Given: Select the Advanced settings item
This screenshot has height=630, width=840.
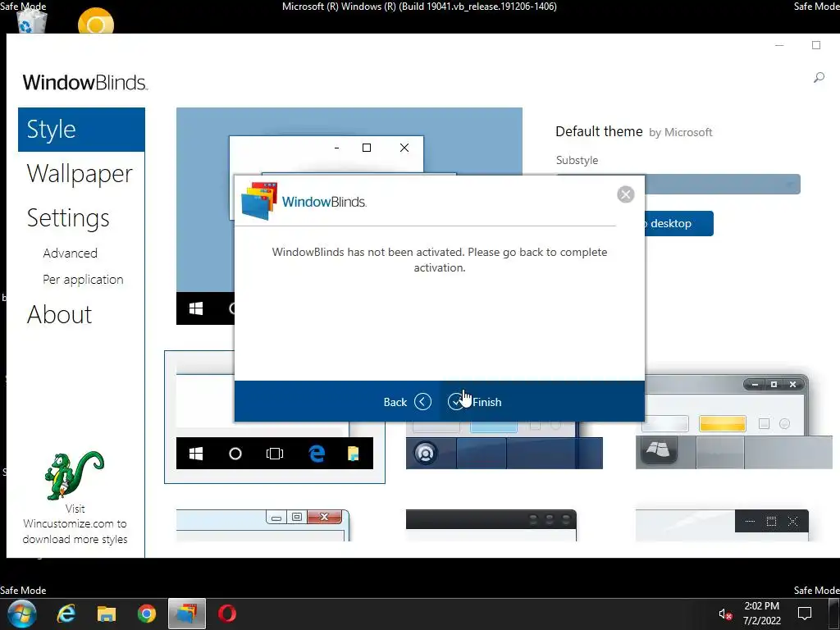Looking at the screenshot, I should 71,253.
